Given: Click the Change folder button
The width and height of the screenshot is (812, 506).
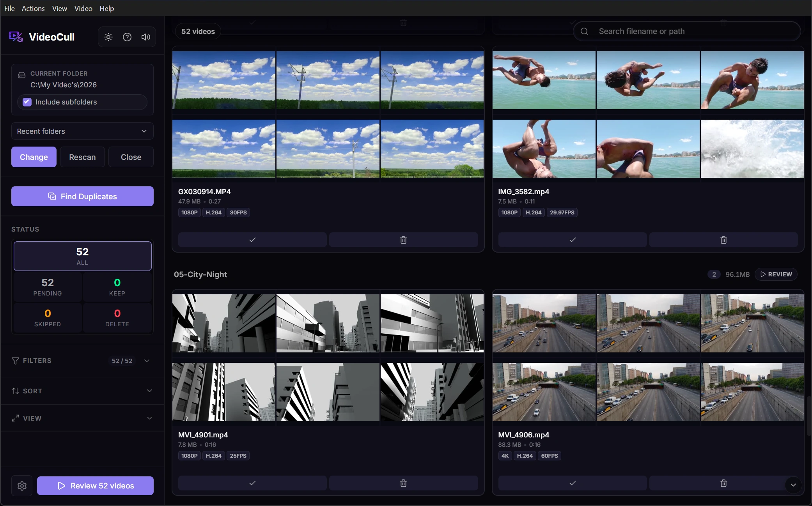Looking at the screenshot, I should tap(34, 157).
